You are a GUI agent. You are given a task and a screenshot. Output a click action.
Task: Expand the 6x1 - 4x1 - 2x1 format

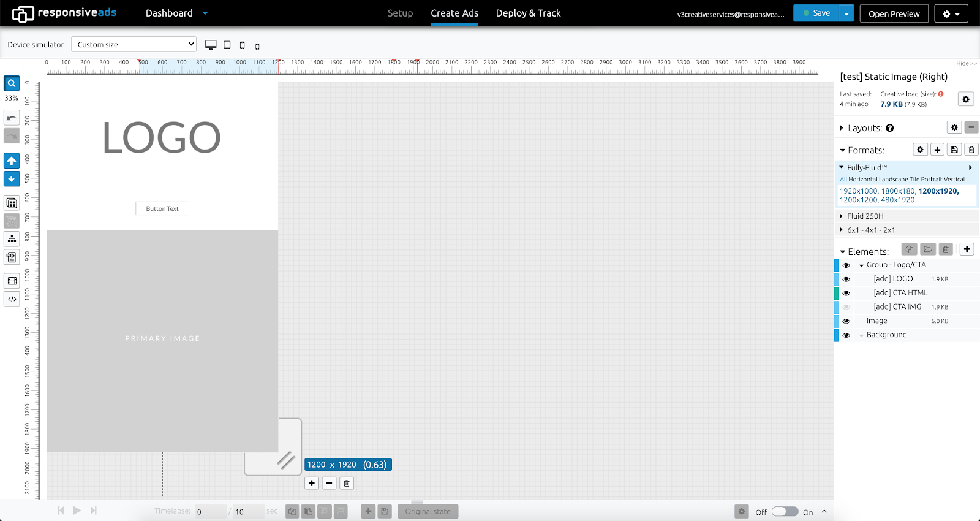(x=842, y=230)
